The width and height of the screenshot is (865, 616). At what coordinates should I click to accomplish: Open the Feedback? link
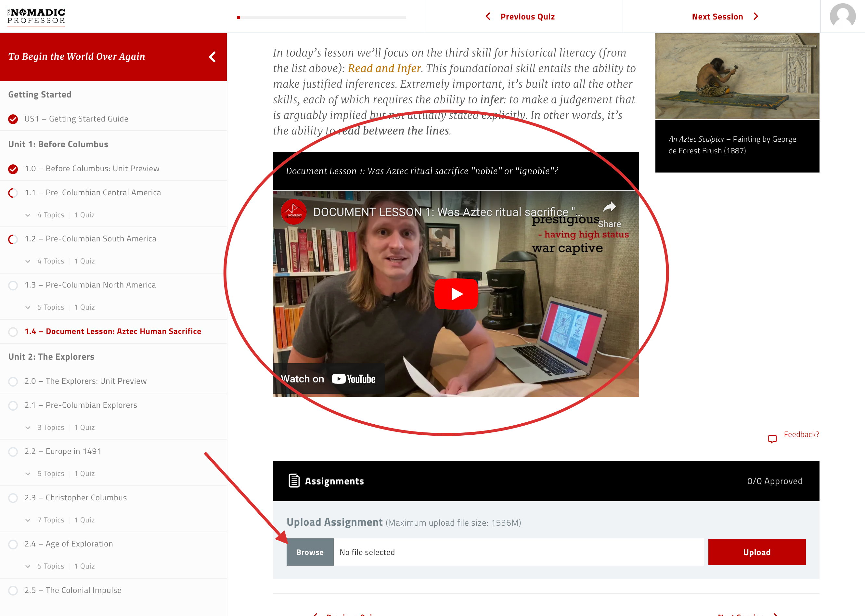point(801,434)
